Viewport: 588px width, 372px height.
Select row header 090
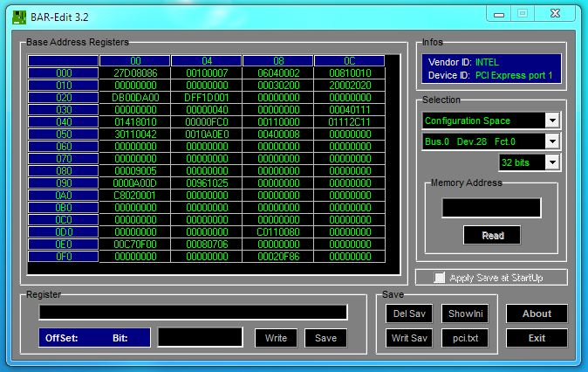64,183
